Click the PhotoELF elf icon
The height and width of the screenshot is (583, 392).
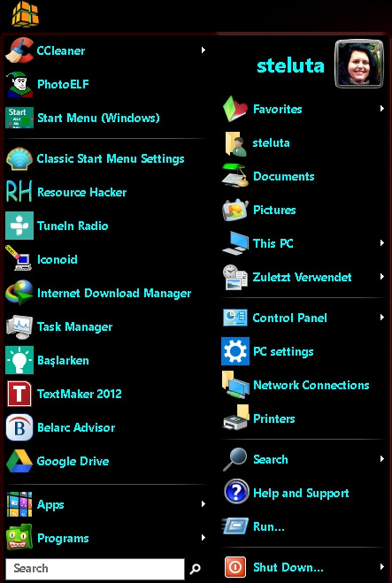(19, 84)
